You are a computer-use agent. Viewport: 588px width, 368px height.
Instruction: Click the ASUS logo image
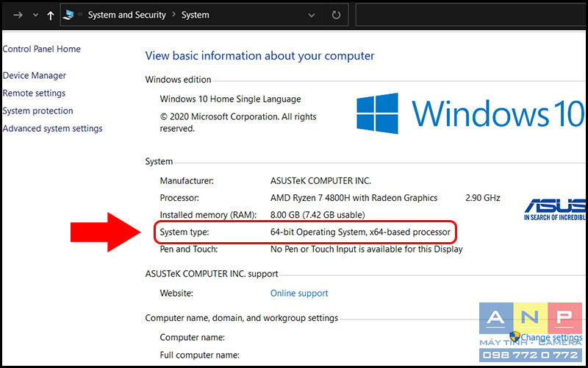point(555,210)
